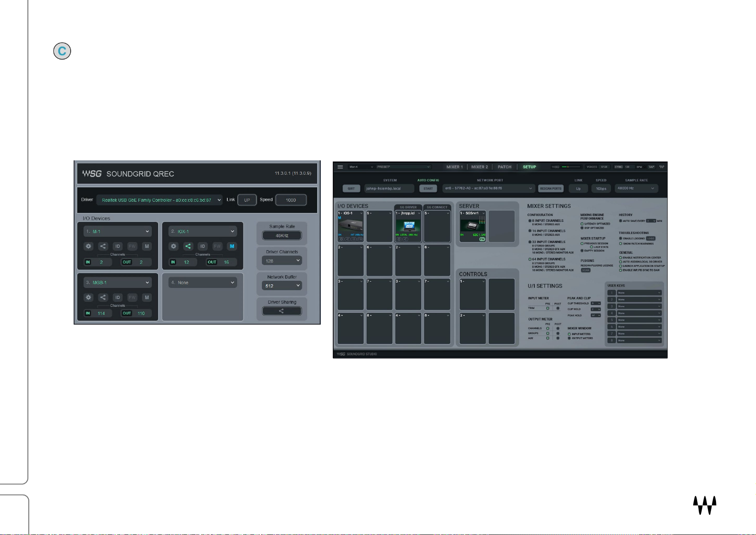The width and height of the screenshot is (756, 535).
Task: Open Sample Rate 48000 Hz dropdown
Action: click(637, 189)
